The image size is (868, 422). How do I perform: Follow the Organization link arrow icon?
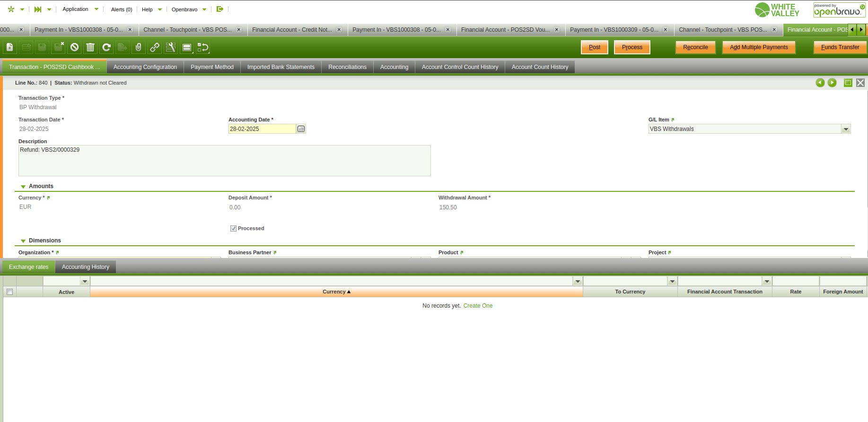coord(57,252)
